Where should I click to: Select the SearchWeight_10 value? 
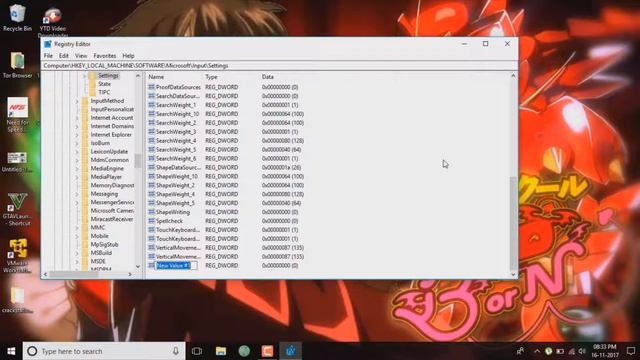(177, 114)
